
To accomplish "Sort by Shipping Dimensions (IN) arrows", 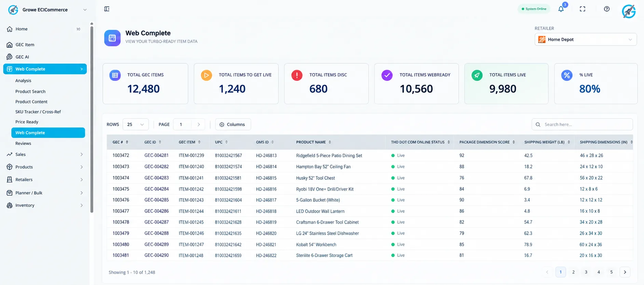I will tap(631, 142).
